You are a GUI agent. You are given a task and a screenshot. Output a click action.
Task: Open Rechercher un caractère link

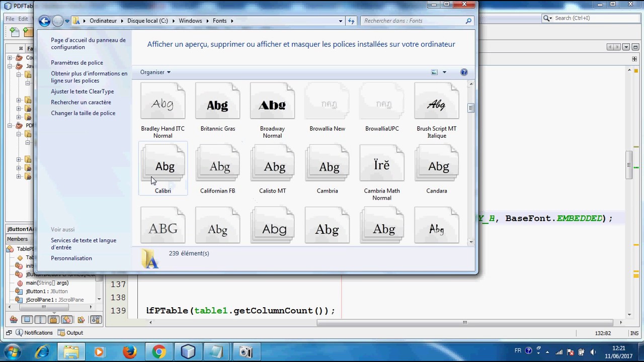pyautogui.click(x=80, y=102)
